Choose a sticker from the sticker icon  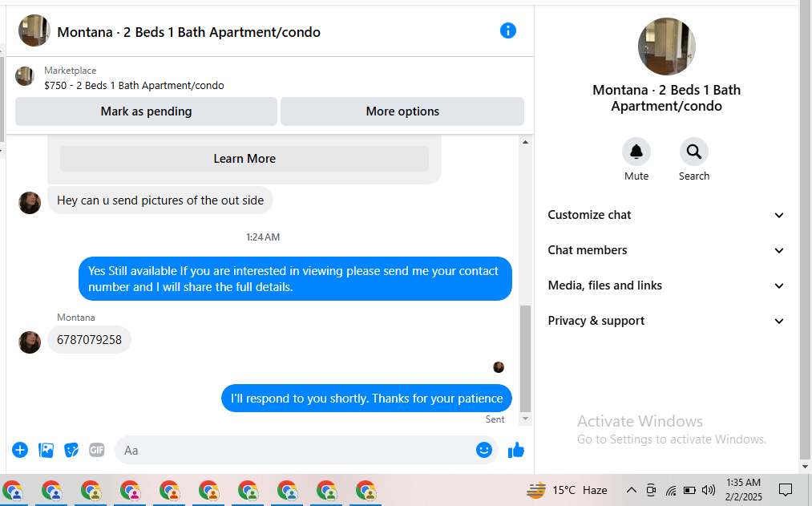coord(71,450)
